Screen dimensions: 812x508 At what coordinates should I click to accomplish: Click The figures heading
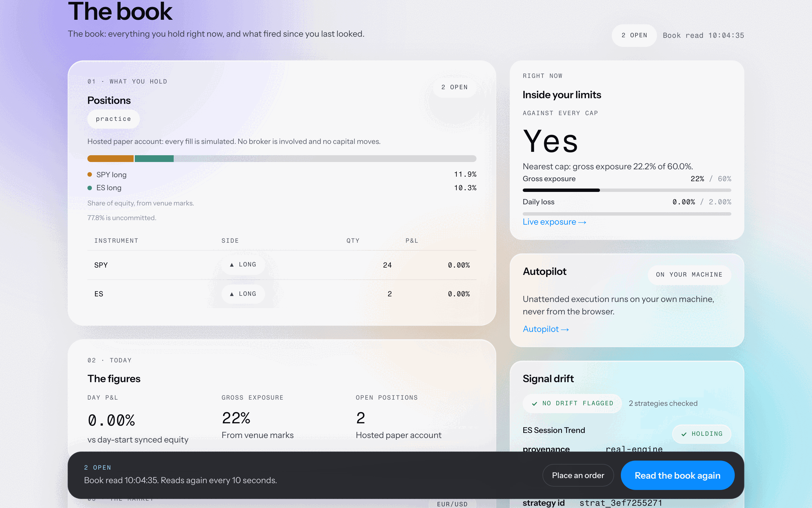pos(114,379)
